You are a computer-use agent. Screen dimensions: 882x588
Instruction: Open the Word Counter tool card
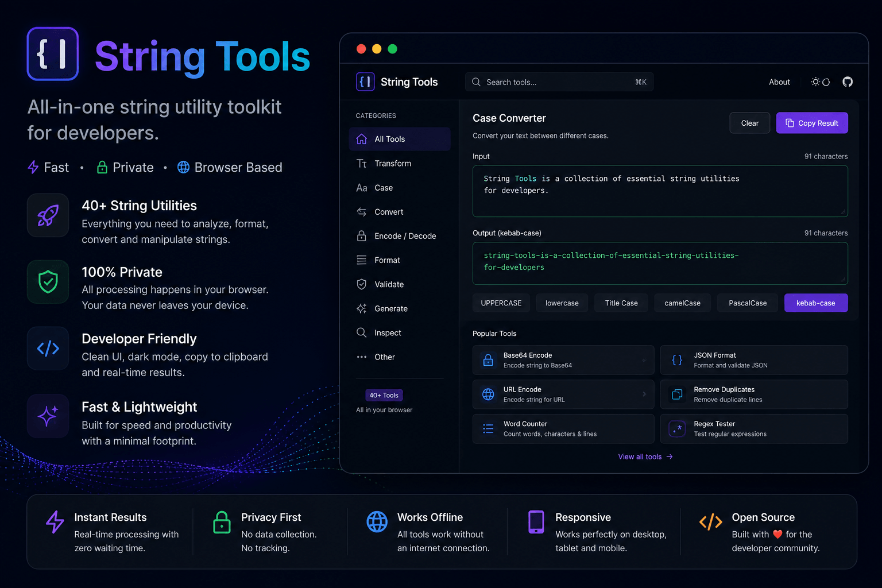[563, 428]
